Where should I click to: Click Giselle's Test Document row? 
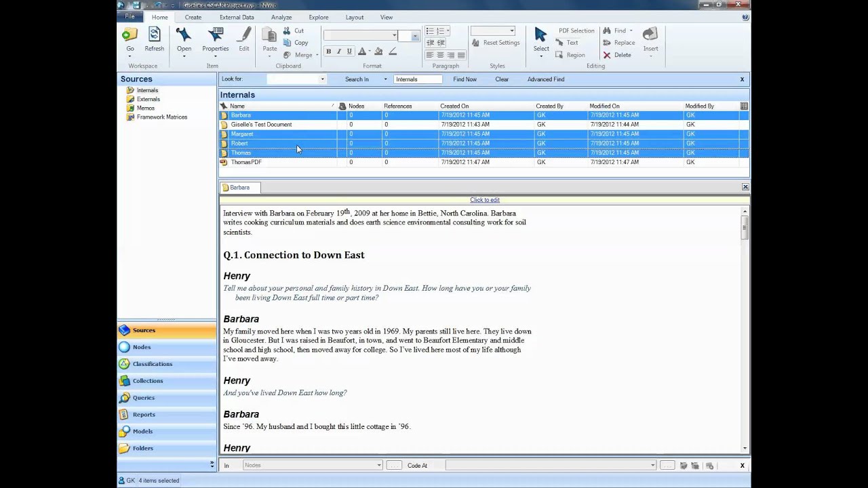coord(484,125)
